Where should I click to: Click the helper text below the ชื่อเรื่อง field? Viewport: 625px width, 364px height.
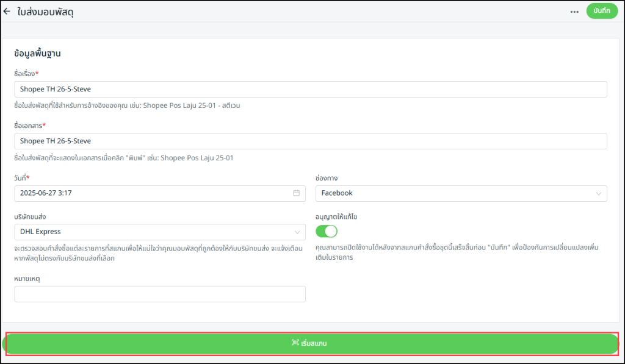127,105
